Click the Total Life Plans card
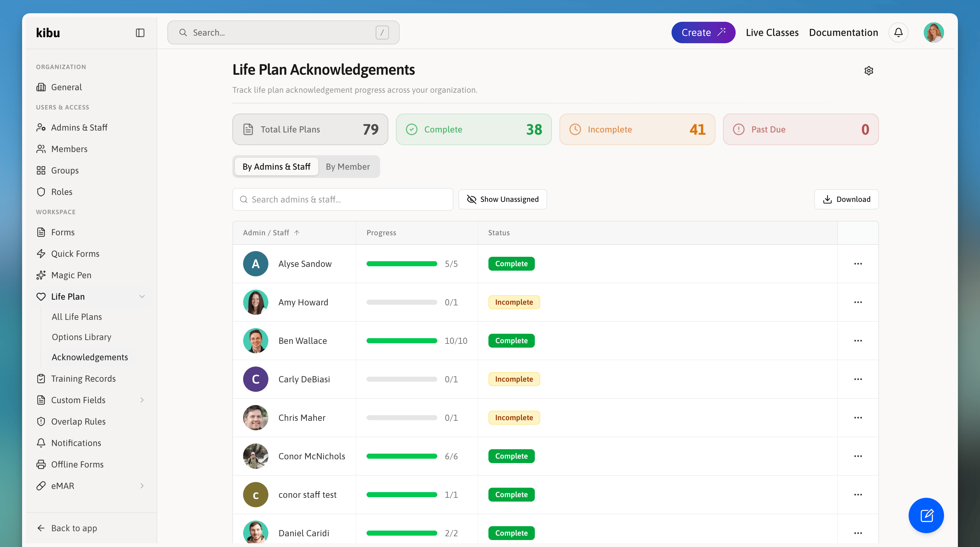The height and width of the screenshot is (547, 980). (310, 129)
